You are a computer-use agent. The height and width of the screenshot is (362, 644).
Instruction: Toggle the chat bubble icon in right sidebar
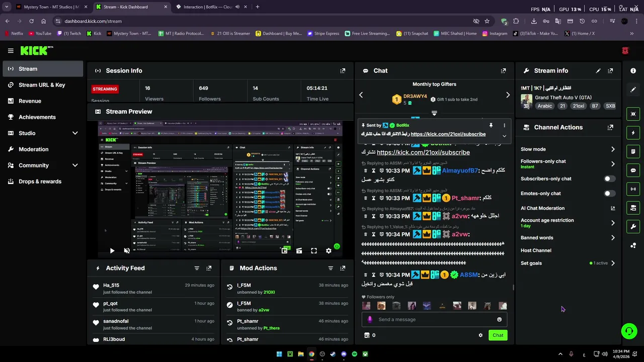pos(633,170)
